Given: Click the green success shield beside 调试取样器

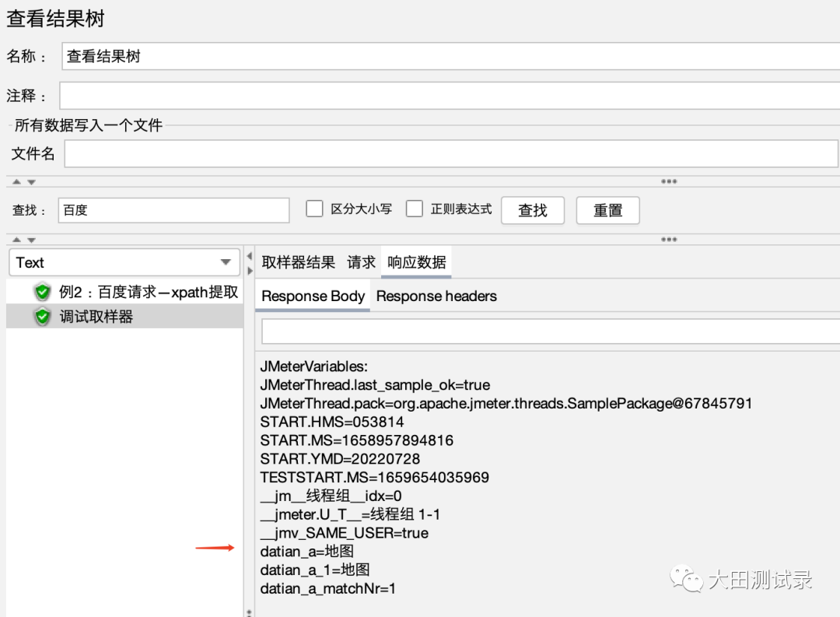Looking at the screenshot, I should pyautogui.click(x=43, y=317).
